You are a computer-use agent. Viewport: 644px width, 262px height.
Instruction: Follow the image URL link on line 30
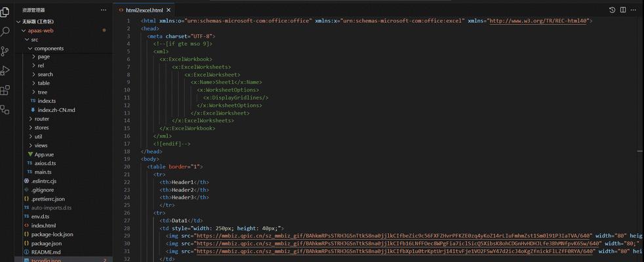(399, 243)
